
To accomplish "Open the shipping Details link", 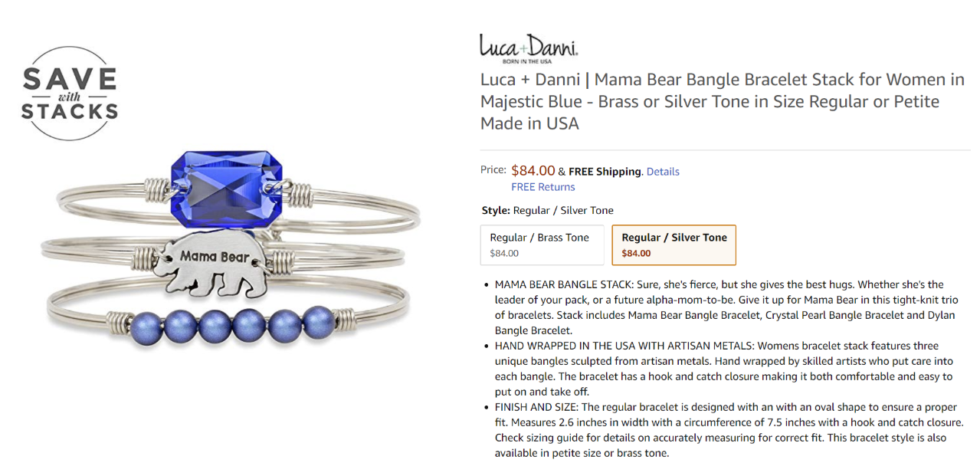I will pyautogui.click(x=663, y=172).
